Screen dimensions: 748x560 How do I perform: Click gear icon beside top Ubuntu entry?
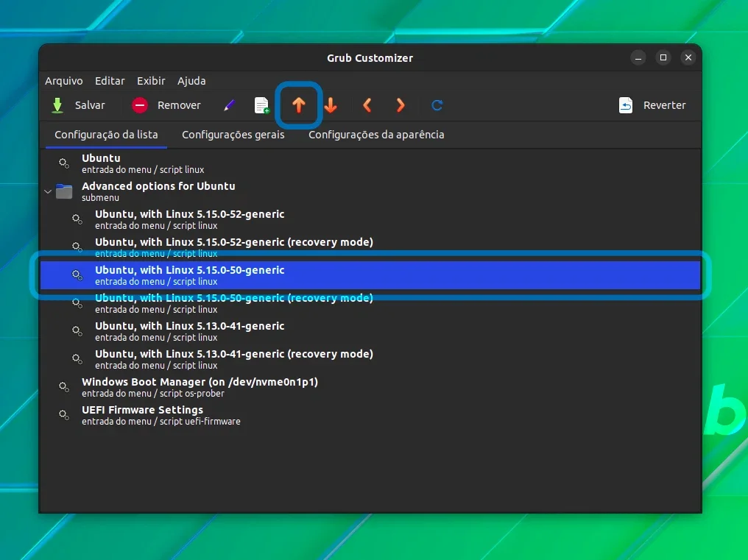(x=64, y=163)
